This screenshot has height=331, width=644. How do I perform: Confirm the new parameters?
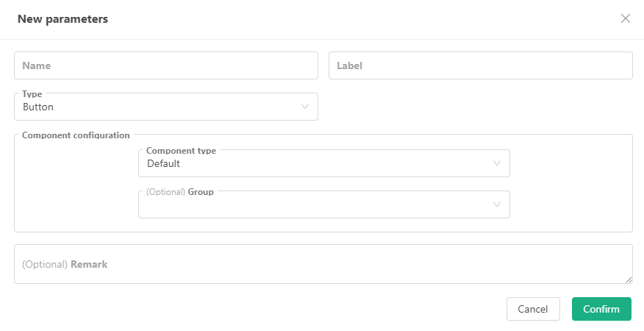[601, 309]
